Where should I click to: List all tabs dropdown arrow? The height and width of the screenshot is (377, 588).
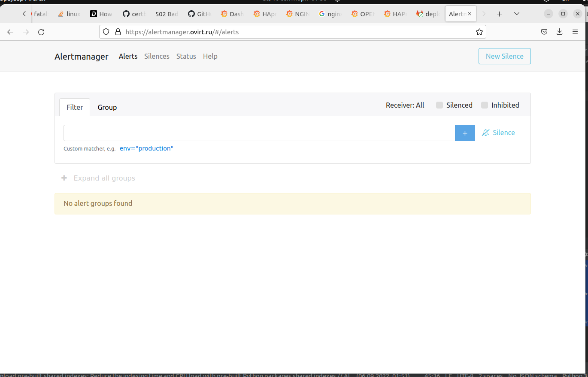[517, 14]
